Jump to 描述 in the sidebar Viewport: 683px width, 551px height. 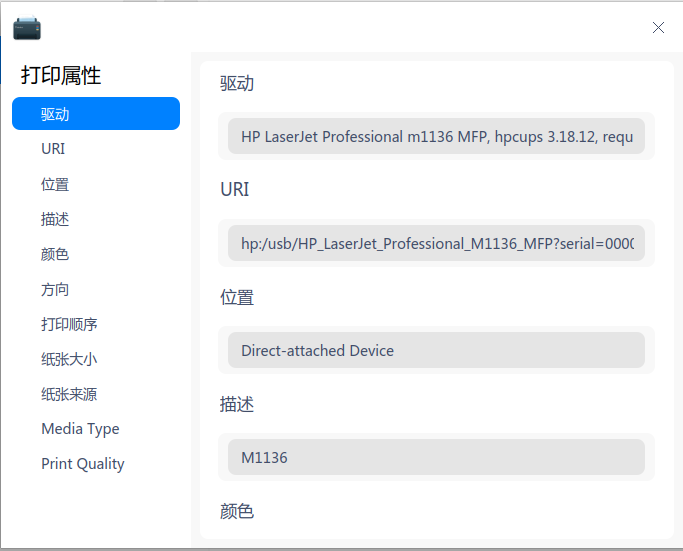(x=55, y=219)
